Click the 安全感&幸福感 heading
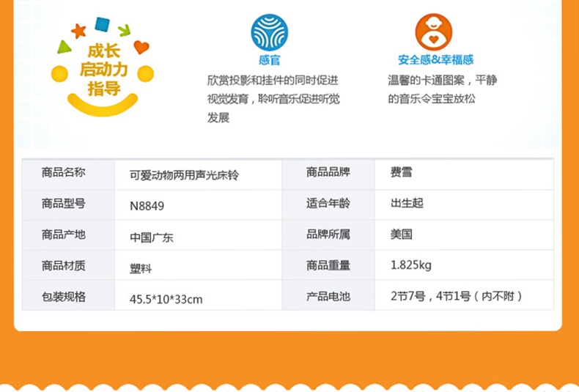The image size is (579, 392). [x=436, y=59]
